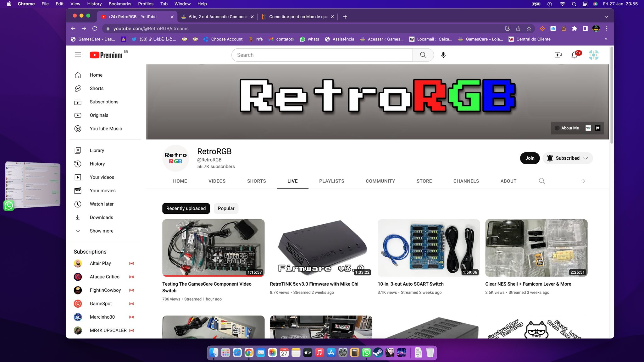
Task: Bookmark this page with the star icon
Action: coord(529,29)
